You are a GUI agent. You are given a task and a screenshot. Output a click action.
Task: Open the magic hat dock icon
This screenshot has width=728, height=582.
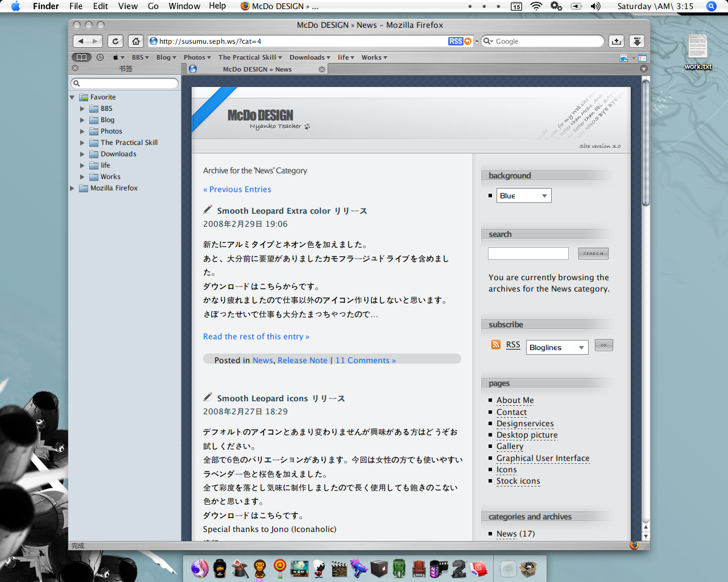(x=240, y=568)
